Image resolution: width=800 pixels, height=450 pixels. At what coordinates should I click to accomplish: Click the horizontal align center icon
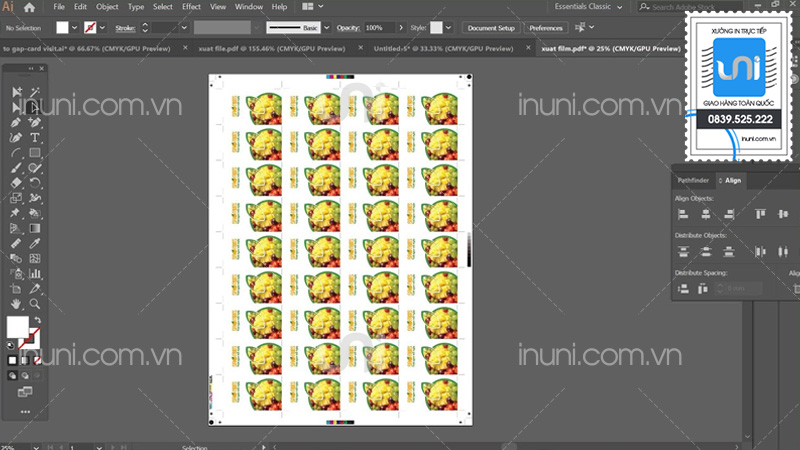pyautogui.click(x=707, y=213)
